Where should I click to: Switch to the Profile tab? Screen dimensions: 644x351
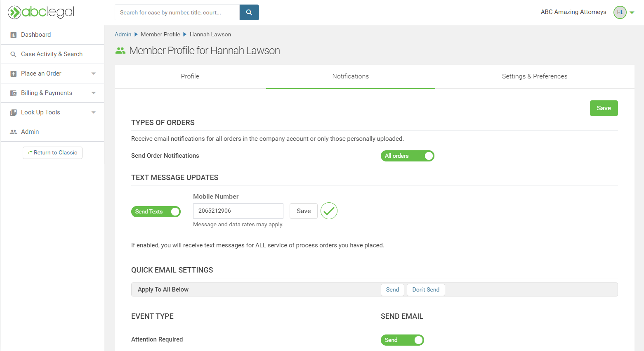[x=190, y=76]
